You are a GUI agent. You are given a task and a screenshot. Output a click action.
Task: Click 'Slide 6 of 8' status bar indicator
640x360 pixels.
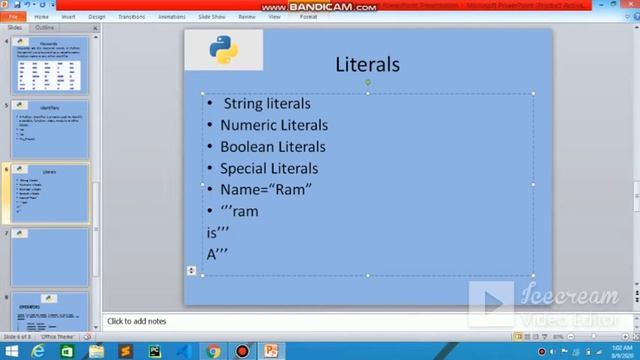18,337
